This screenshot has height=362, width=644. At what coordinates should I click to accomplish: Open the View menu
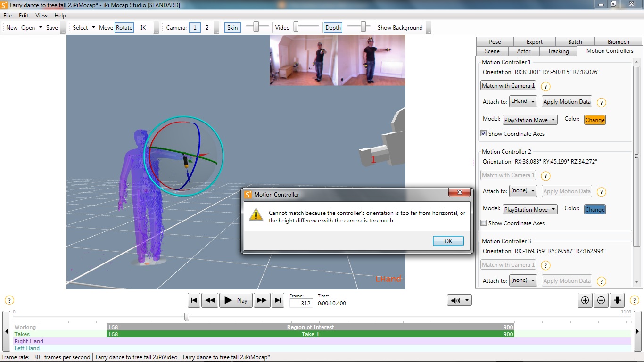[x=41, y=16]
